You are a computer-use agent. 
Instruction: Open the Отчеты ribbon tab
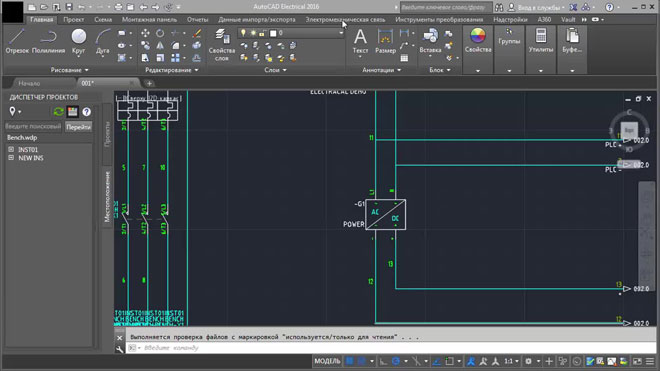197,19
